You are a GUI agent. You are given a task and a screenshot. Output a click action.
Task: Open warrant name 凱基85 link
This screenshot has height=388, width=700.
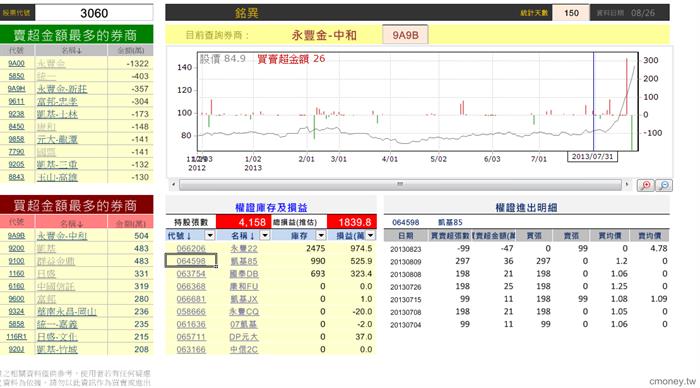click(244, 261)
